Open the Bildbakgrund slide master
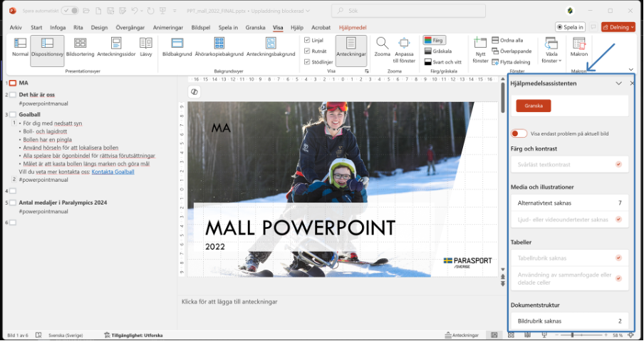Viewport: 644px width, 341px height. pyautogui.click(x=177, y=47)
